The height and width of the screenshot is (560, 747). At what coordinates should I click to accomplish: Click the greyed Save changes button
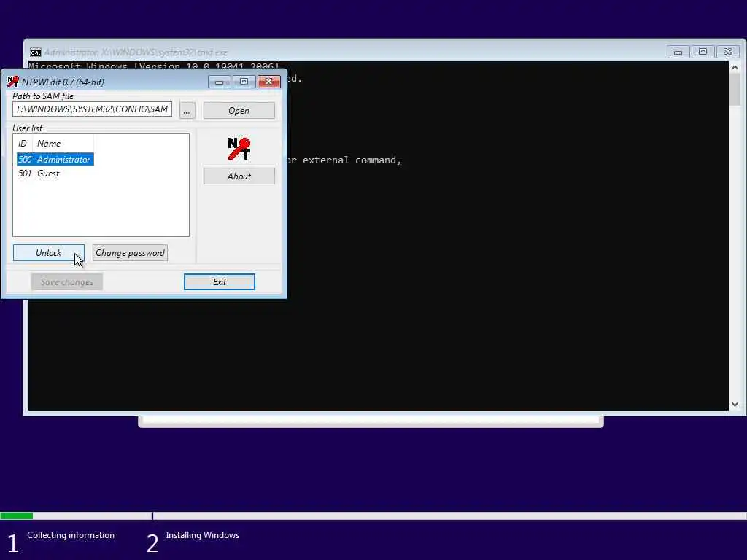66,282
